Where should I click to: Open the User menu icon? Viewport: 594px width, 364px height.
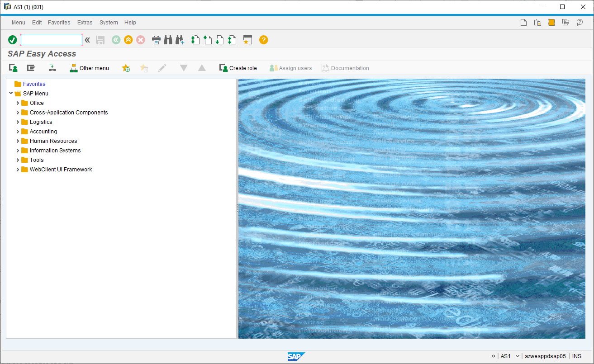[13, 68]
